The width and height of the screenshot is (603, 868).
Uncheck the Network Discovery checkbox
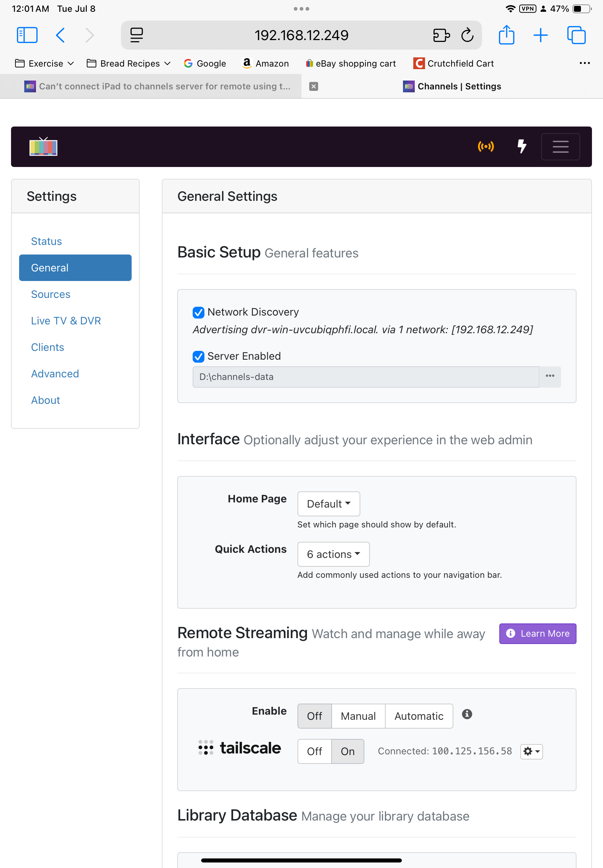pos(198,313)
